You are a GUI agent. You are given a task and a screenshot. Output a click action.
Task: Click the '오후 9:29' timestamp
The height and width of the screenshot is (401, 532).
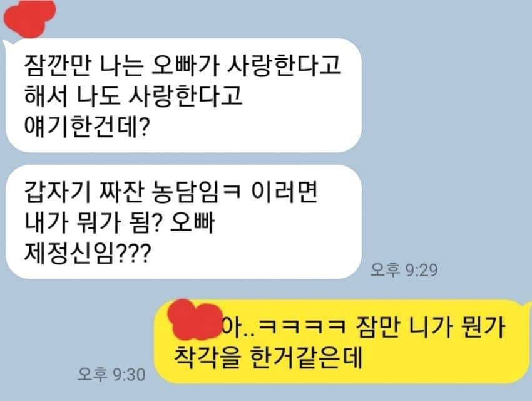pos(404,270)
